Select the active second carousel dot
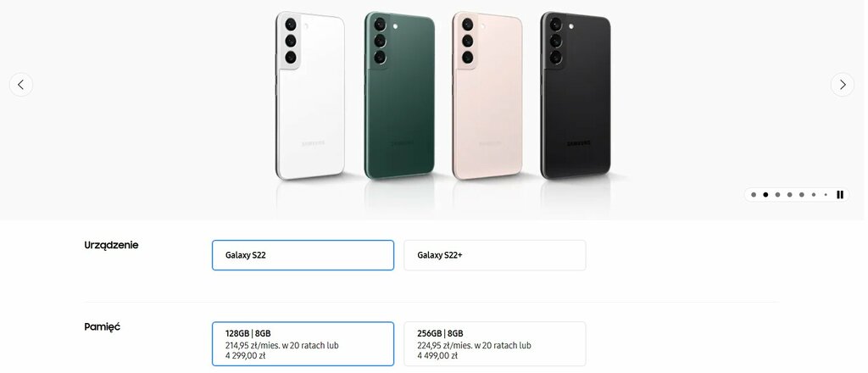This screenshot has width=868, height=373. [765, 195]
